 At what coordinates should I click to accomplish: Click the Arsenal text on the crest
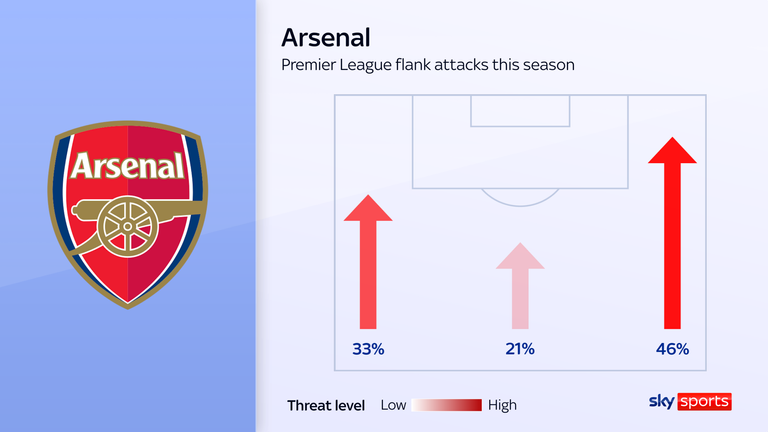click(127, 166)
